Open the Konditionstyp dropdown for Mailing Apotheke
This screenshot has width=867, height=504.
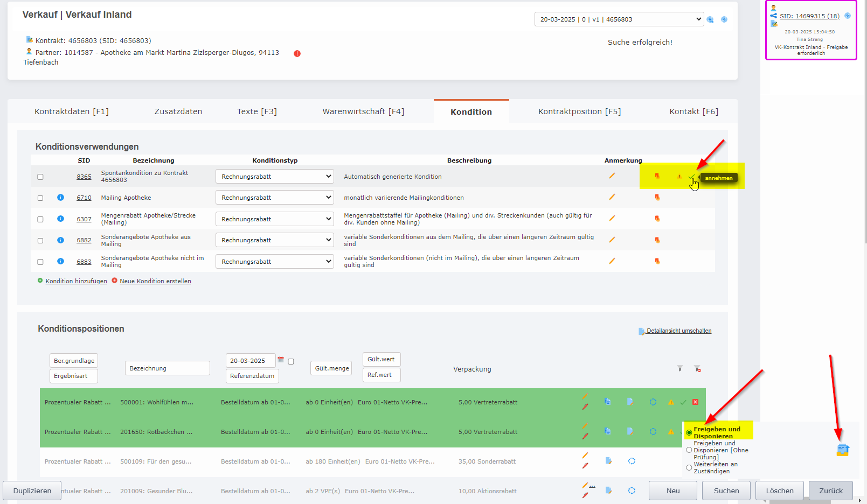pyautogui.click(x=274, y=197)
